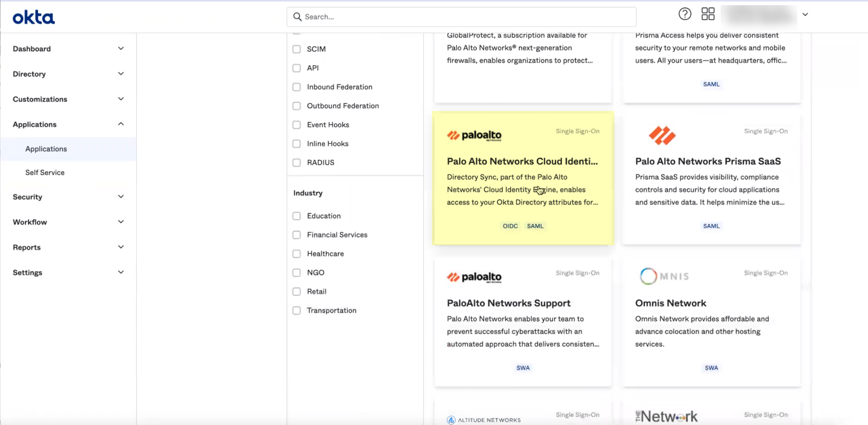Open Palo Alto Networks Prisma SaaS title
This screenshot has height=425, width=868.
pyautogui.click(x=708, y=161)
